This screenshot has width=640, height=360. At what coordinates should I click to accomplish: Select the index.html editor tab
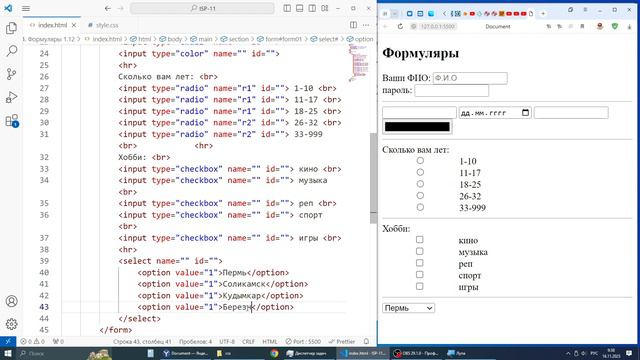tap(52, 25)
